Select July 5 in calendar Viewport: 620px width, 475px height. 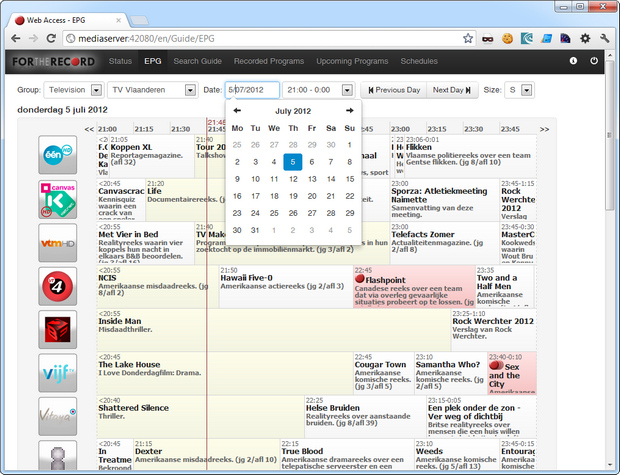pyautogui.click(x=293, y=162)
